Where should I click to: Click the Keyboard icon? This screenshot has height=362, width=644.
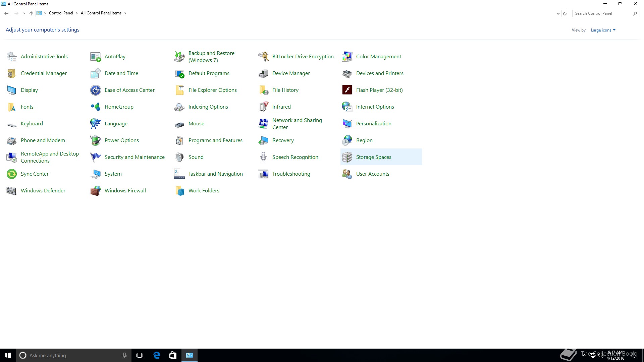pyautogui.click(x=12, y=125)
